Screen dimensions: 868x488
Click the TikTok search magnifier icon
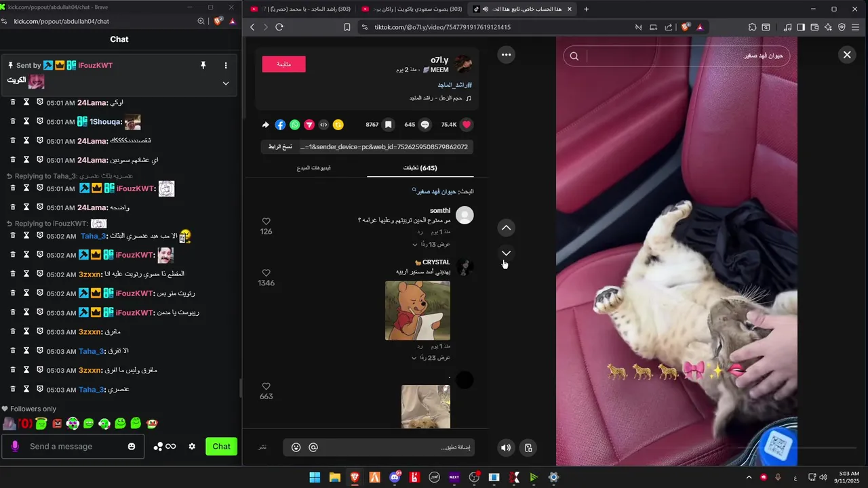tap(574, 56)
